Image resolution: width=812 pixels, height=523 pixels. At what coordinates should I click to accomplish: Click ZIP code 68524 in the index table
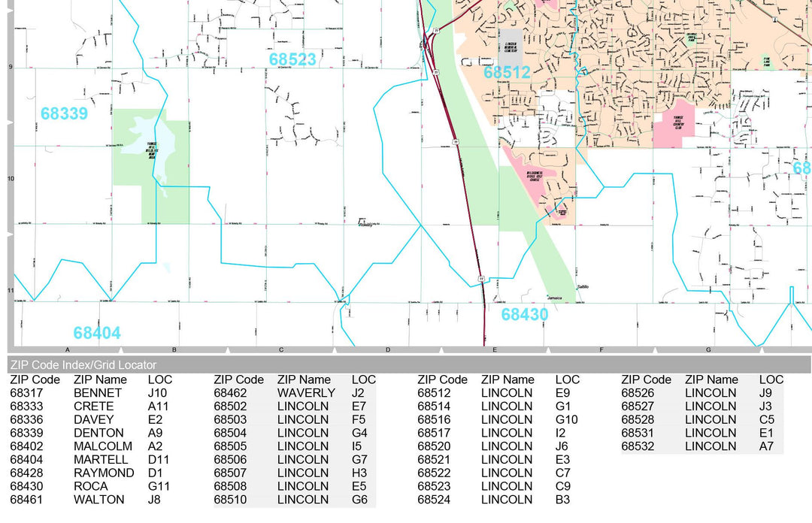pyautogui.click(x=442, y=500)
